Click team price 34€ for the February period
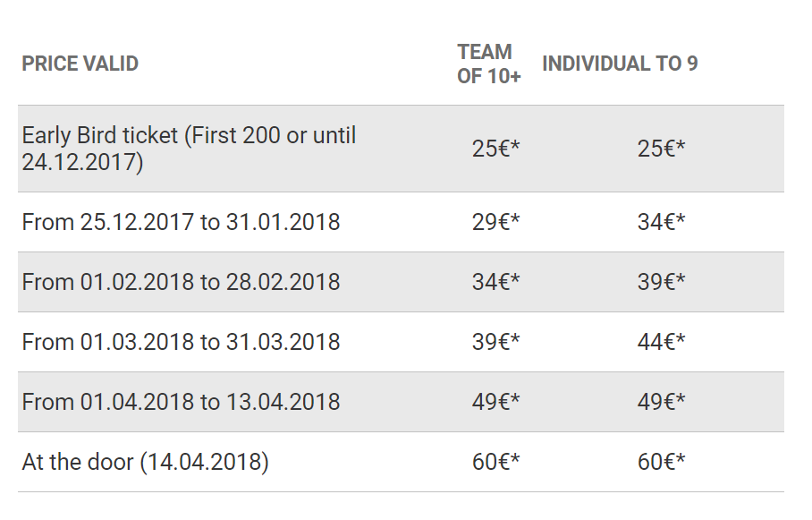812x520 pixels. 495,282
